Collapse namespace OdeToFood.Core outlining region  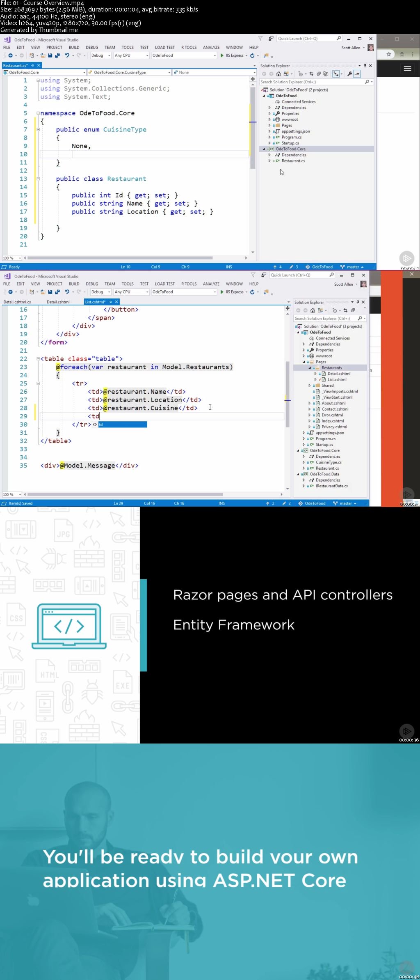[x=38, y=113]
